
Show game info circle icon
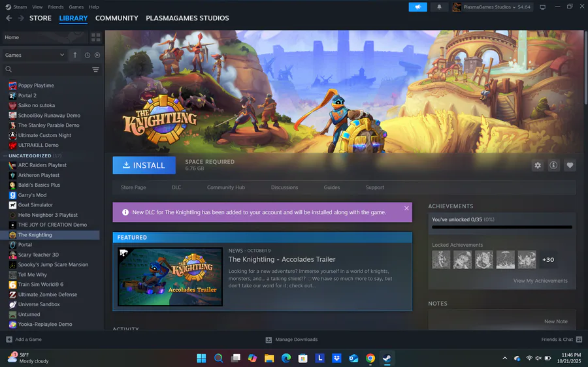[553, 165]
